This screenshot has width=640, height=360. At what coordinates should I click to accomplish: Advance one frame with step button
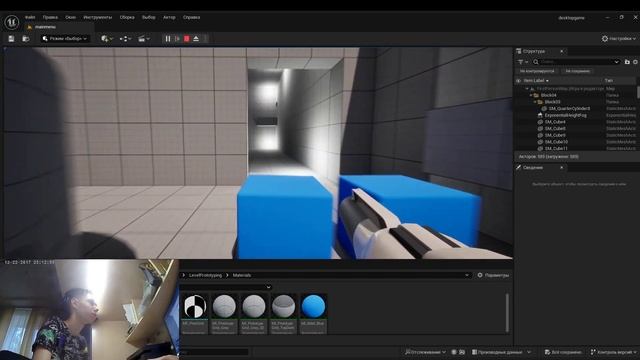(177, 39)
